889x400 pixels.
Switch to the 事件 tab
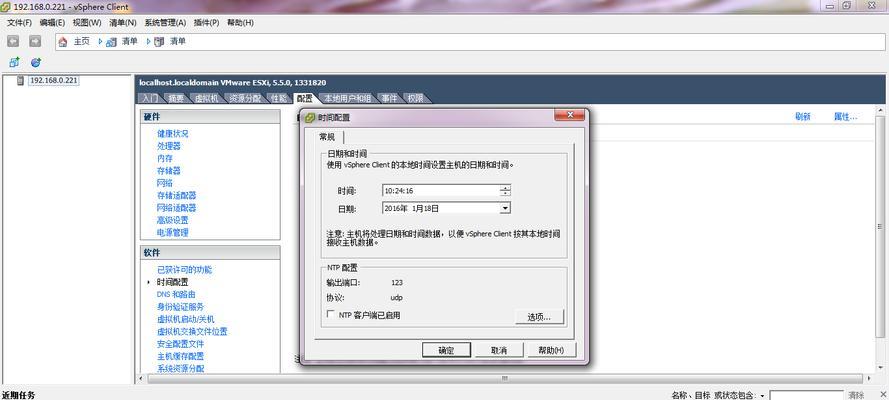tap(389, 99)
